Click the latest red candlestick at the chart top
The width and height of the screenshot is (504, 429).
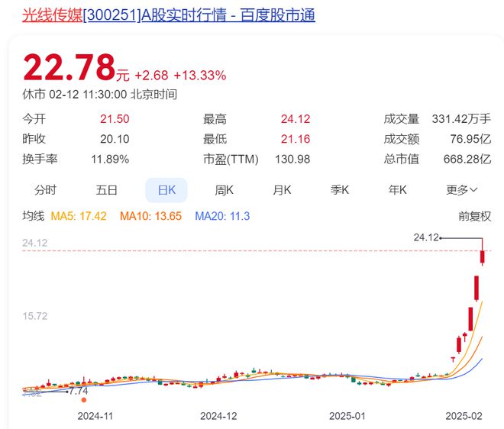click(x=482, y=257)
